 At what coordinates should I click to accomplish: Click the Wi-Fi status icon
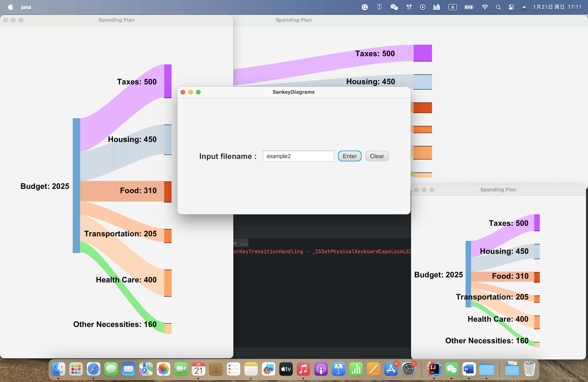click(485, 7)
